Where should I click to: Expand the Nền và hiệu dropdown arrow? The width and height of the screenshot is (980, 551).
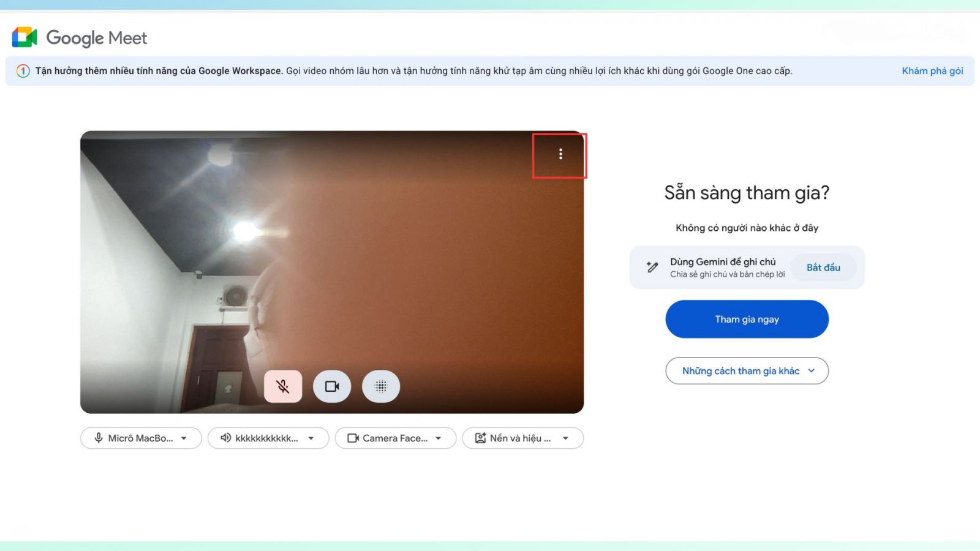(565, 438)
